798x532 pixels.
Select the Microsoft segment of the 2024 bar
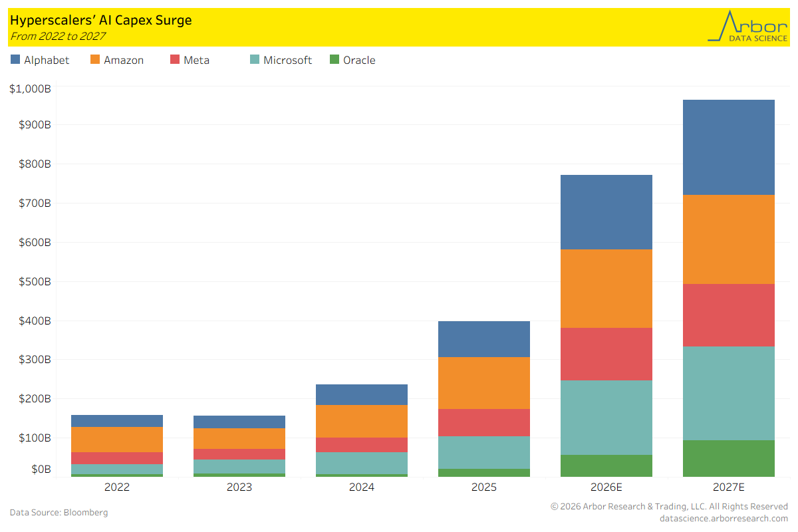(362, 463)
